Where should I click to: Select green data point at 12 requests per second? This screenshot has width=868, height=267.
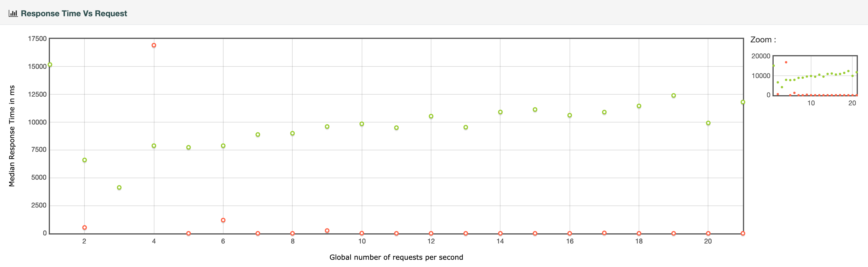pyautogui.click(x=431, y=116)
